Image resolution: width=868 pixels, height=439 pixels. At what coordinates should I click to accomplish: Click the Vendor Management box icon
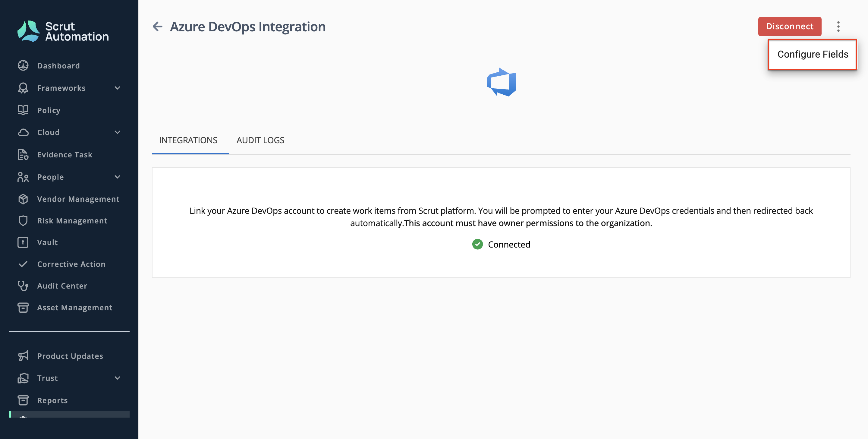(23, 199)
